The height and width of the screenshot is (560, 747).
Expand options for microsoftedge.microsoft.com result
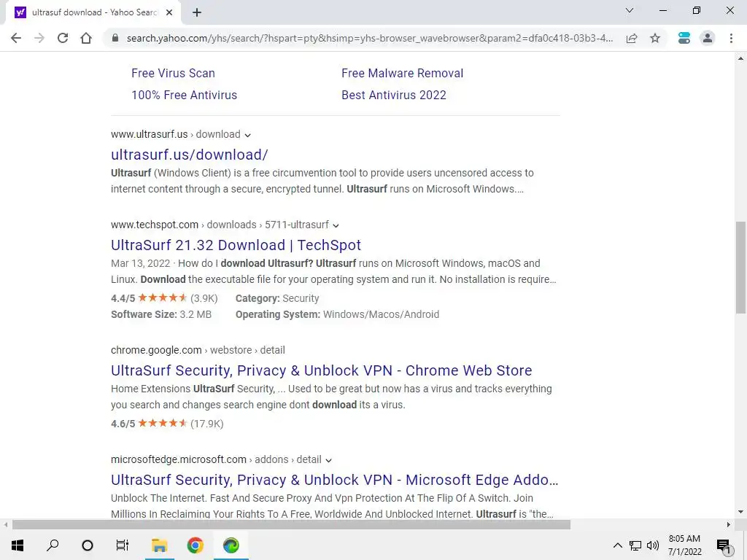(329, 461)
